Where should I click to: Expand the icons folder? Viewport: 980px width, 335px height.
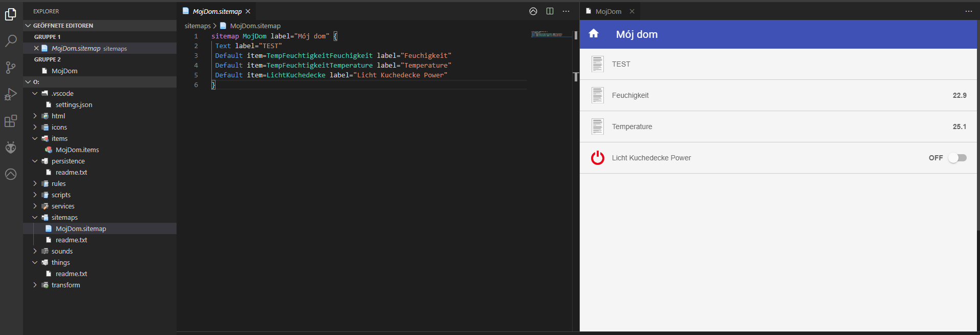pyautogui.click(x=35, y=127)
